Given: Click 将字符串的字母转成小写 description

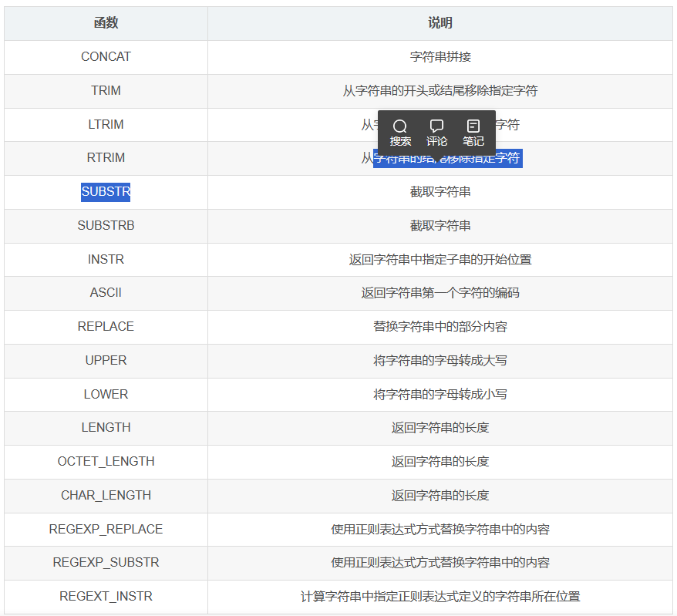Looking at the screenshot, I should 440,394.
